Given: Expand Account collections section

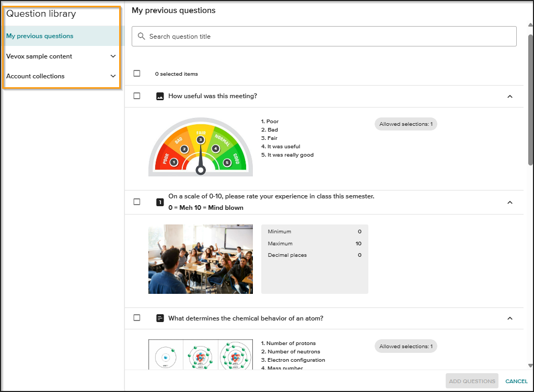Looking at the screenshot, I should click(113, 76).
